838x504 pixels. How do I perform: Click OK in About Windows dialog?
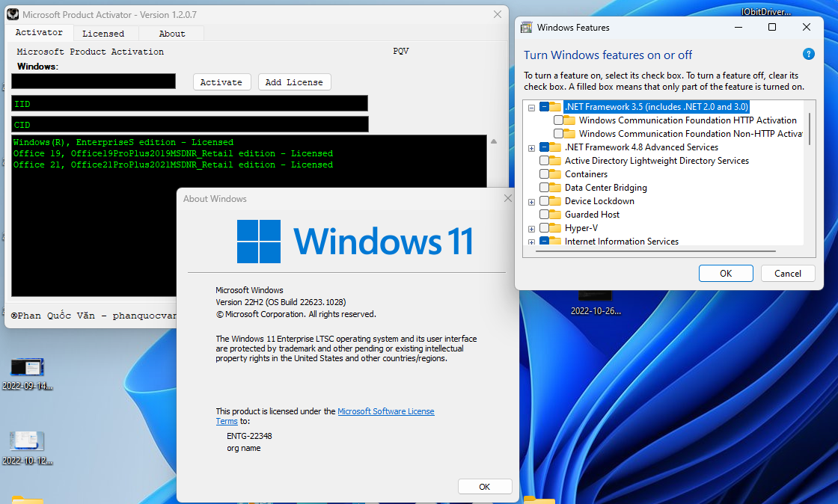pyautogui.click(x=485, y=486)
